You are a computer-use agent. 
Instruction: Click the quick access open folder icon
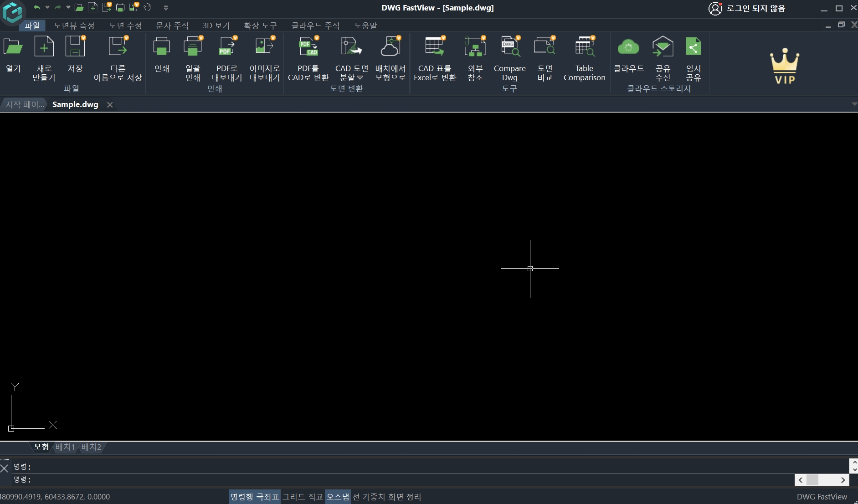click(x=79, y=7)
